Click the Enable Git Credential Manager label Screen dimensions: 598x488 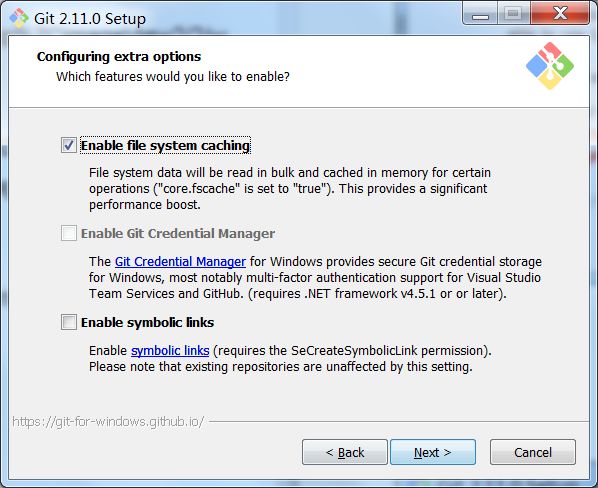point(178,233)
